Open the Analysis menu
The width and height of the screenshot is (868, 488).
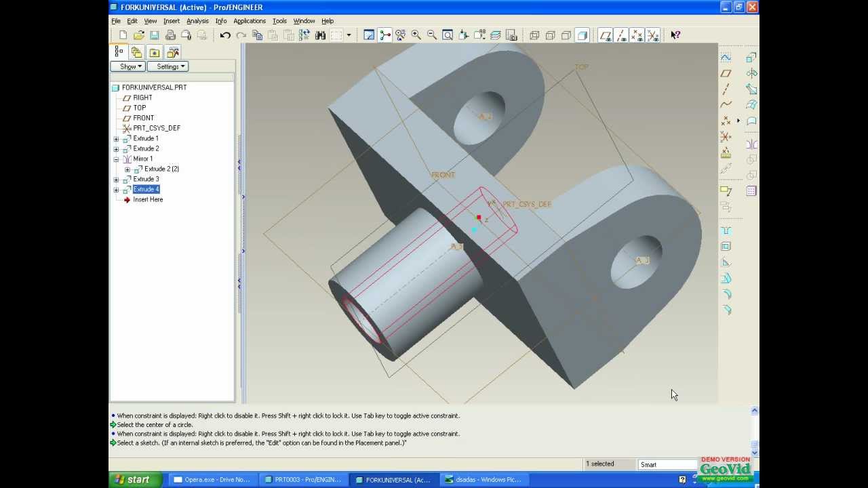(197, 21)
